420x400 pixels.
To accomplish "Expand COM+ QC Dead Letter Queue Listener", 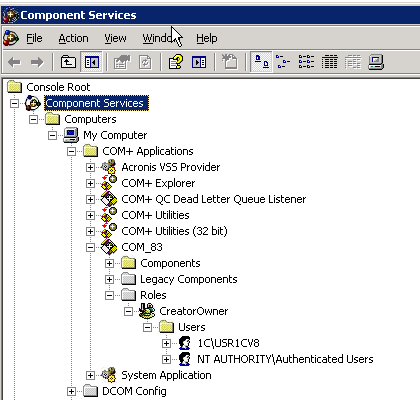I will pos(90,199).
